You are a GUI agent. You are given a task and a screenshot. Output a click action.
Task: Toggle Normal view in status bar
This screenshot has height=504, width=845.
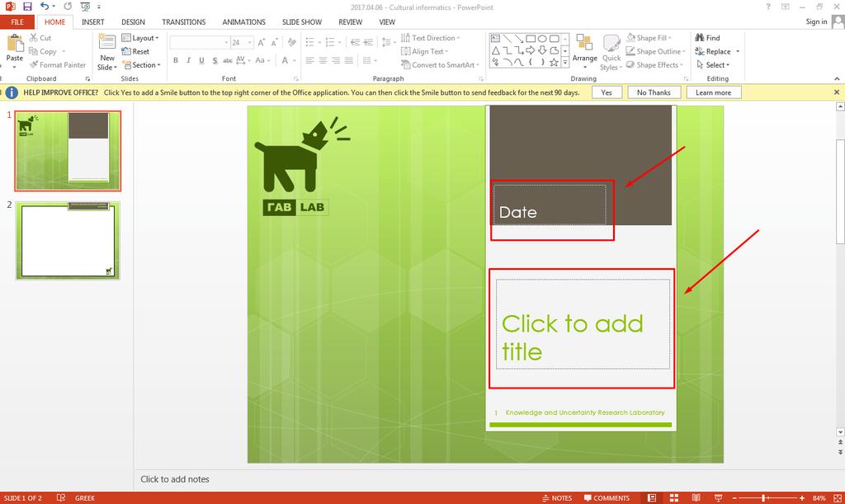point(652,498)
